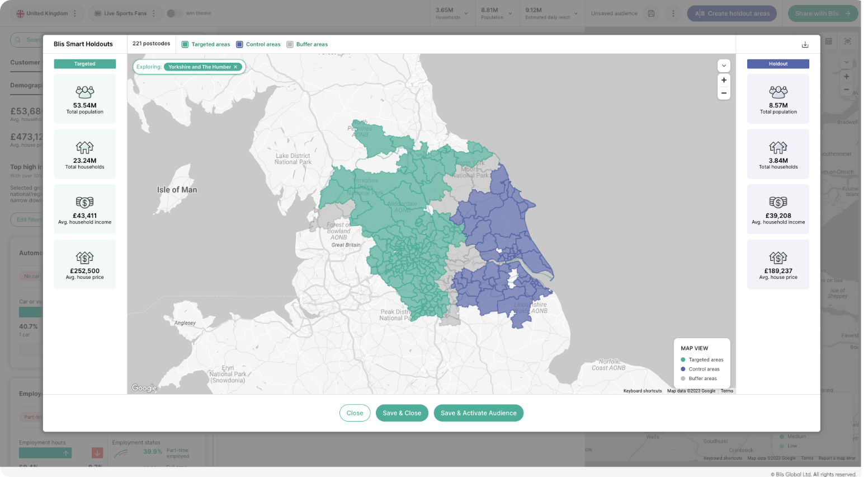Click the Holdout avg household income money icon
This screenshot has width=868, height=477.
coord(778,202)
